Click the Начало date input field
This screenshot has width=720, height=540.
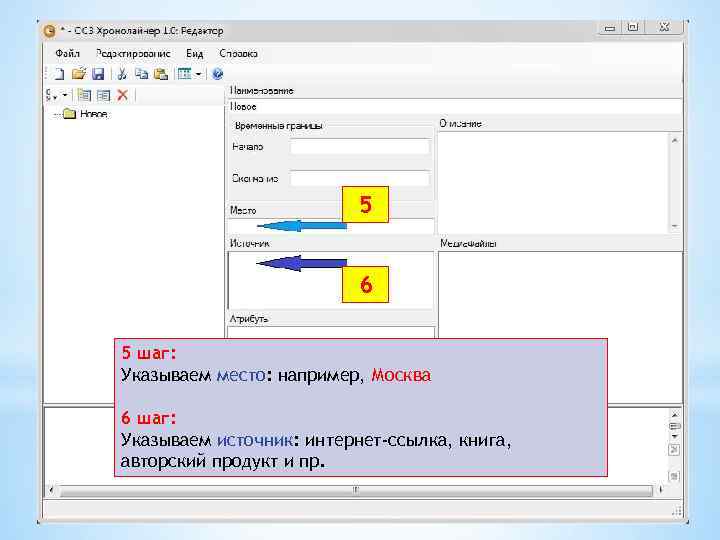360,147
